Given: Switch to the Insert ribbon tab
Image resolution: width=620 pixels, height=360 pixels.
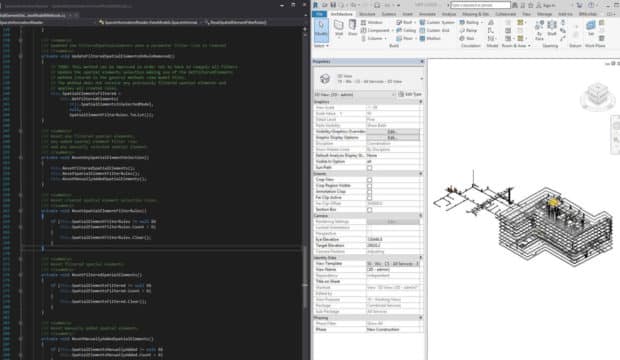Looking at the screenshot, I should coord(407,14).
